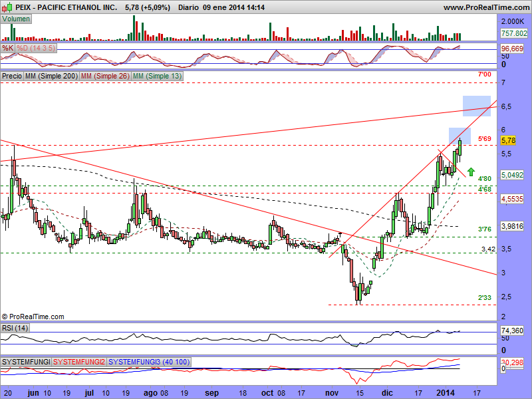Click the 7'00 resistance level label
This screenshot has width=532, height=399.
(485, 74)
